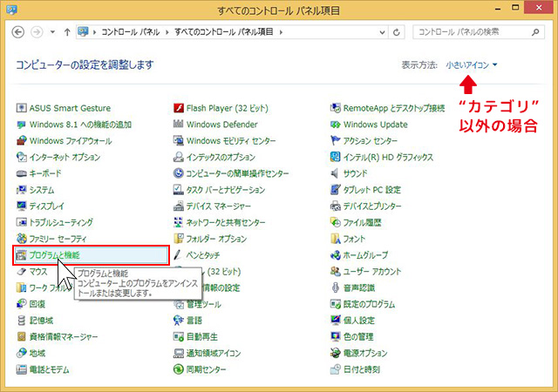Open the ASUS Smart Gesture icon
558x392 pixels.
(x=21, y=108)
